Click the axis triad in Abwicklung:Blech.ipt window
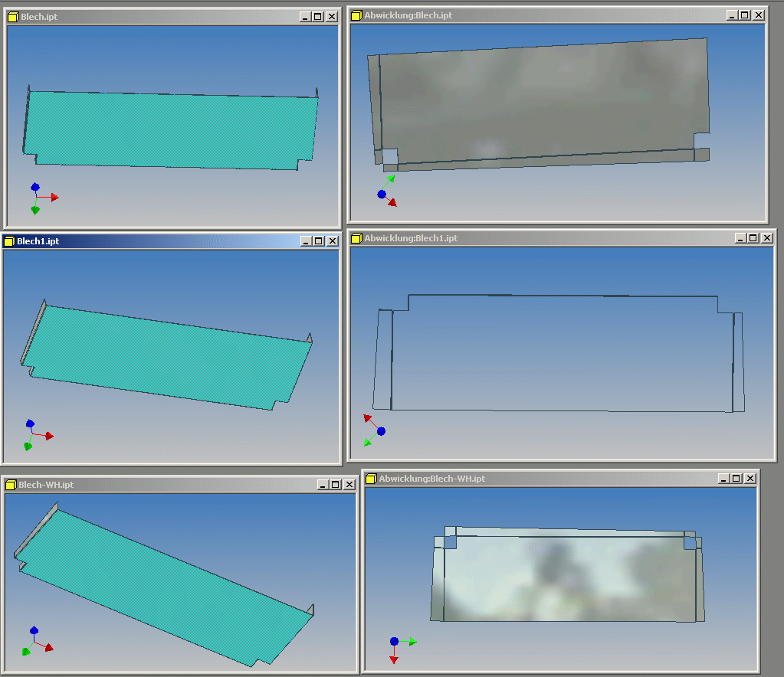Screen dimensions: 784x677 387,191
